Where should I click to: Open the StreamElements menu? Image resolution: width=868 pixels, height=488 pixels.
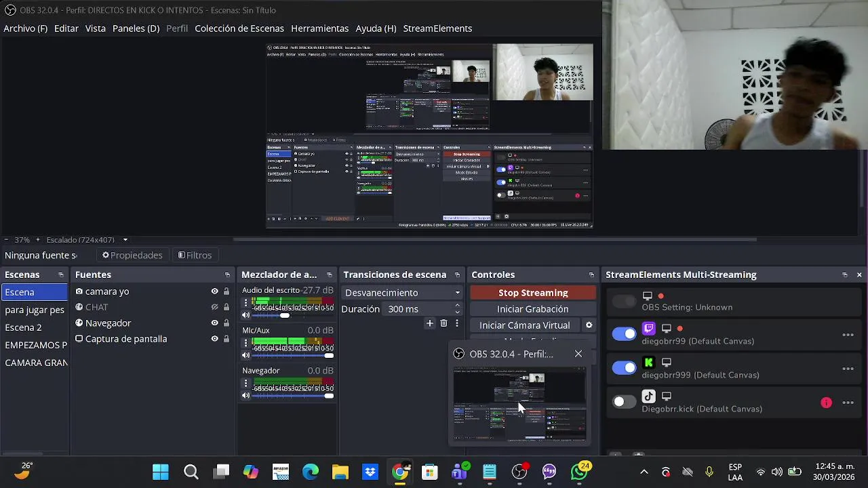point(438,28)
